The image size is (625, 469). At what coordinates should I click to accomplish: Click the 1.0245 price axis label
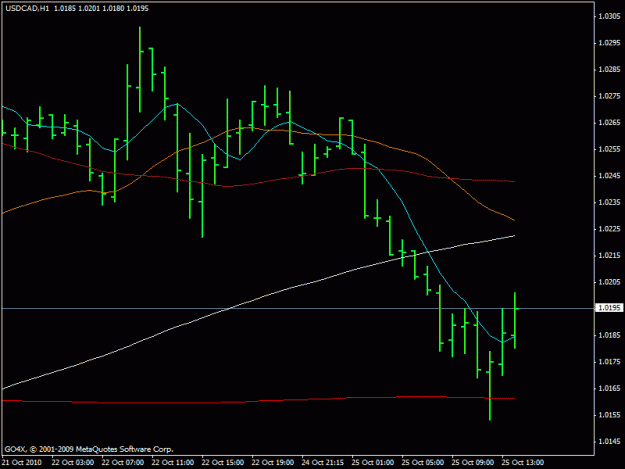(610, 176)
